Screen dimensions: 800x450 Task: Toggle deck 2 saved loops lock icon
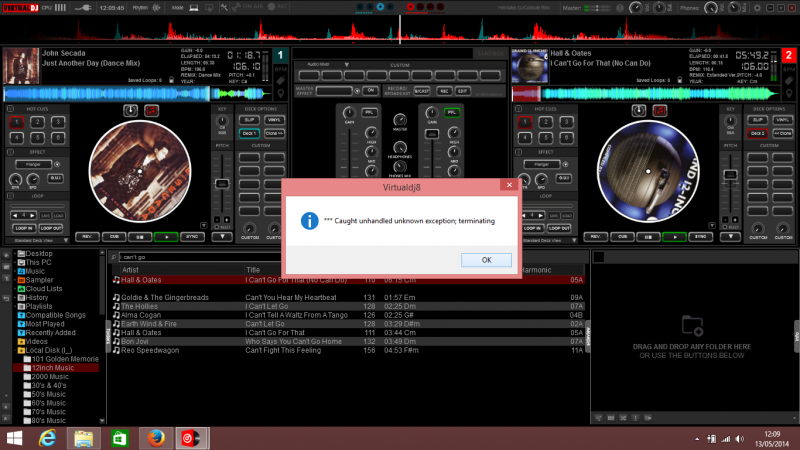click(x=680, y=80)
